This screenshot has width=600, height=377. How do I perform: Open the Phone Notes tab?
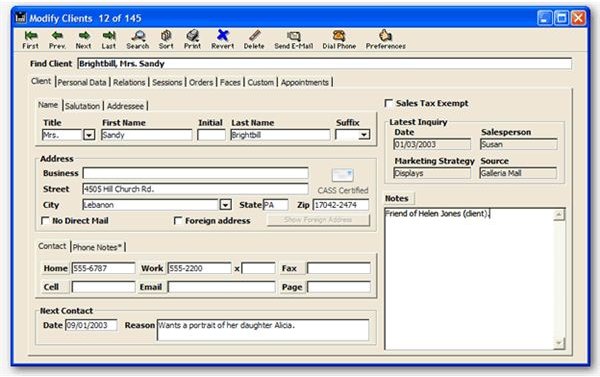click(x=97, y=247)
